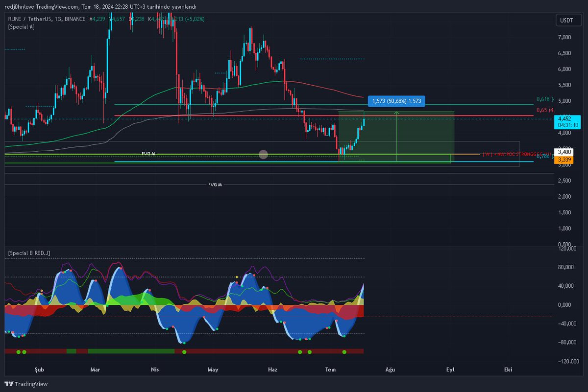Click the 1,500 price axis label

click(564, 212)
